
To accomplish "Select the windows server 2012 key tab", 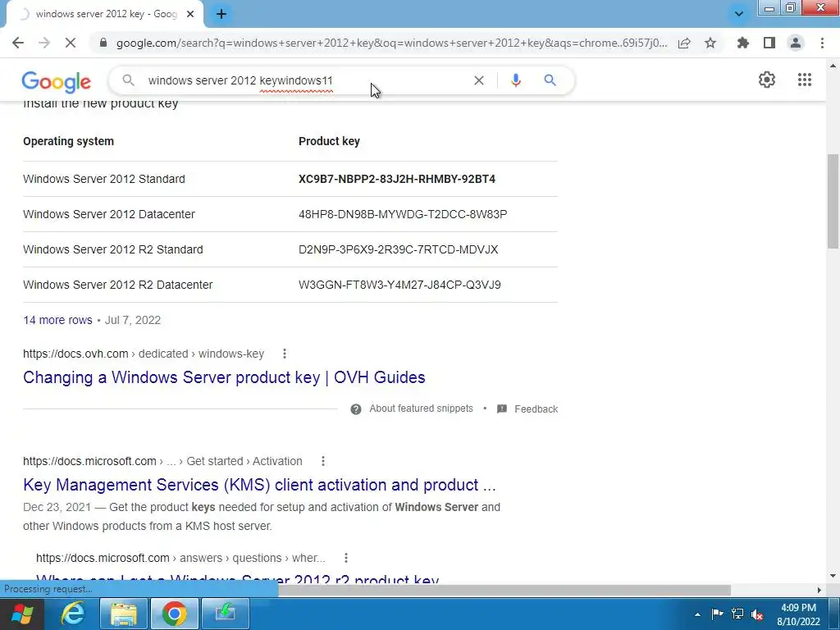I will [x=106, y=14].
